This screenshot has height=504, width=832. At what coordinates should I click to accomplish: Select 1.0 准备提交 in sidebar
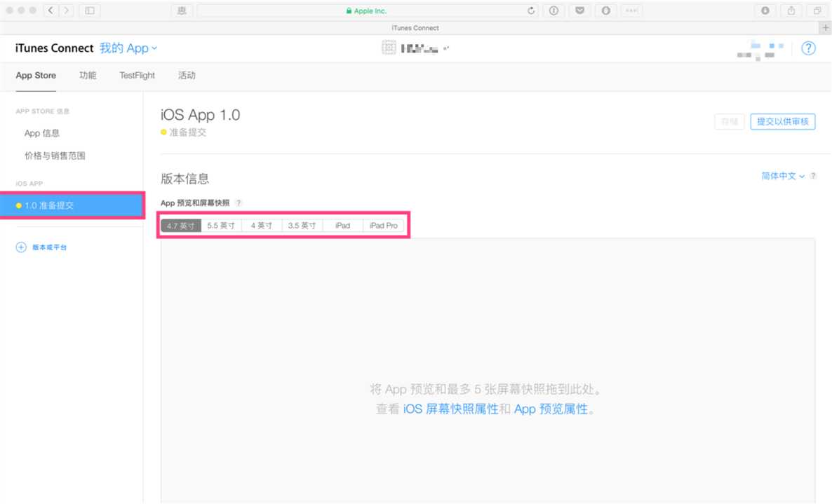[x=72, y=205]
